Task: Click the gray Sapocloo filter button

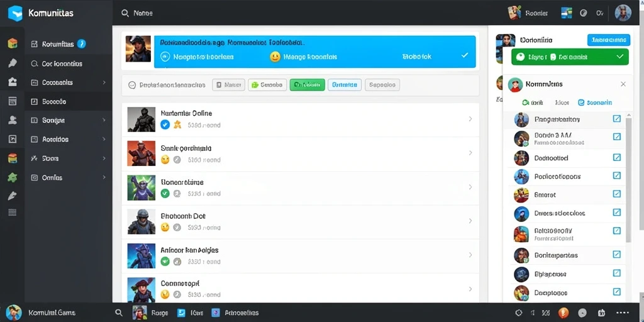Action: pos(382,85)
